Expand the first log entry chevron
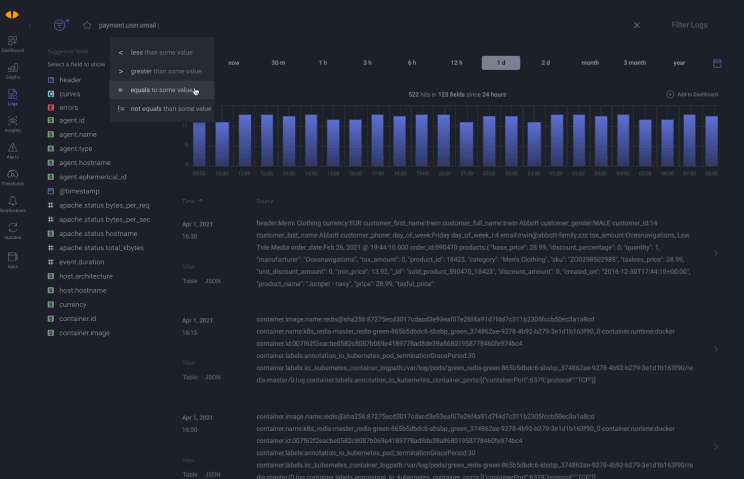The image size is (744, 479). tap(715, 253)
